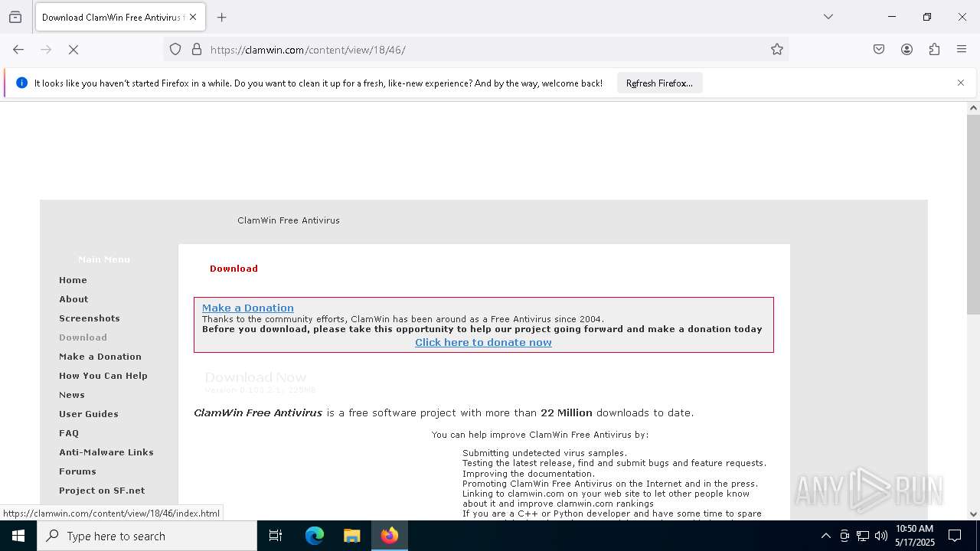
Task: Go forward to next page
Action: point(46,50)
